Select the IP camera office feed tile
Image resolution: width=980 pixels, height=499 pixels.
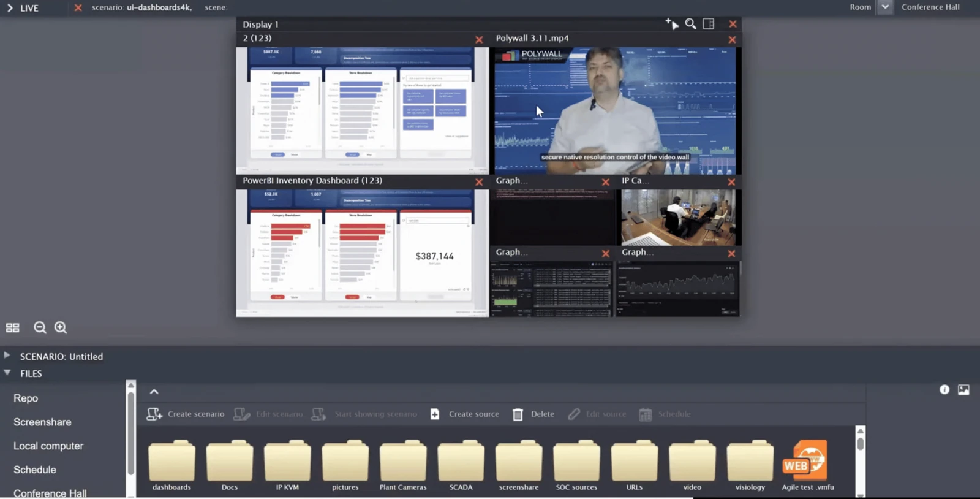[679, 217]
